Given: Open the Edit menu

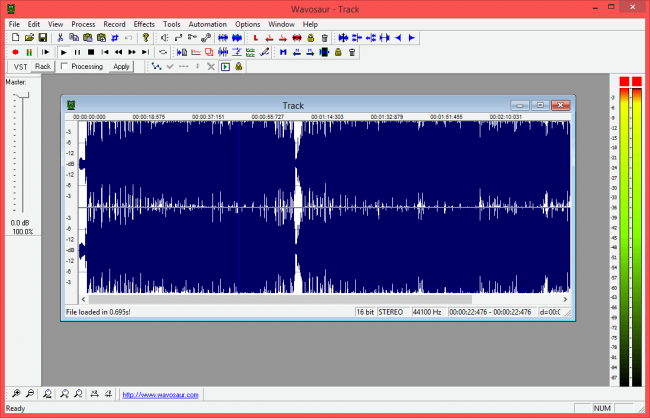Looking at the screenshot, I should (x=34, y=24).
